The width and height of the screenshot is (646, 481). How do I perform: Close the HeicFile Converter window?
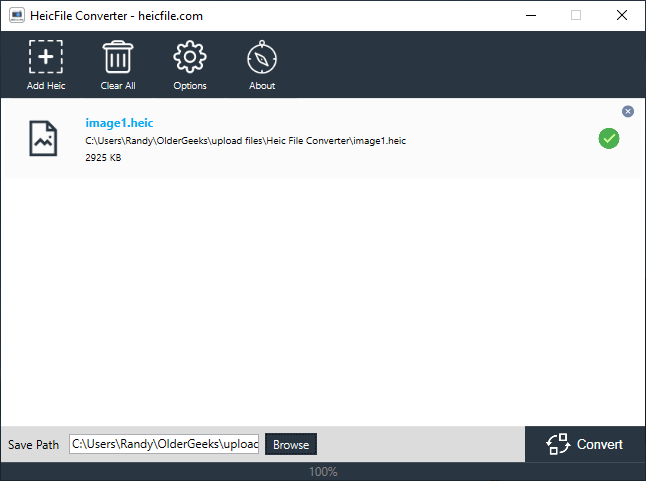622,16
